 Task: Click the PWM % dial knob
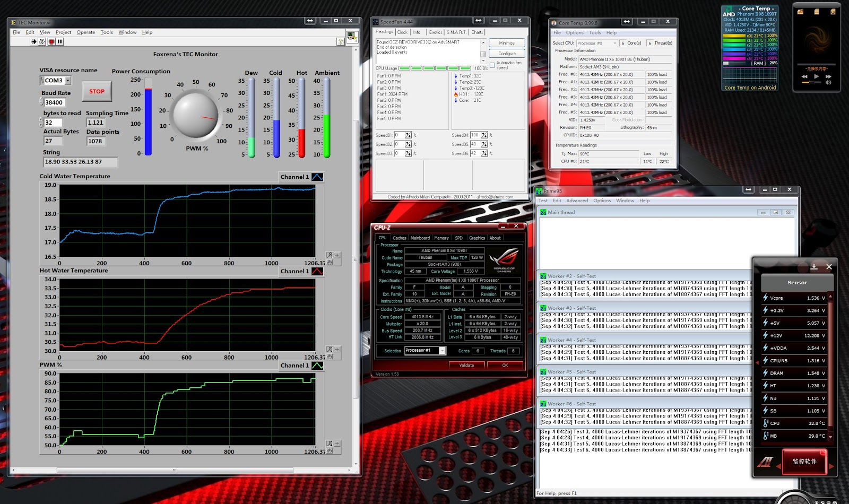pyautogui.click(x=196, y=115)
